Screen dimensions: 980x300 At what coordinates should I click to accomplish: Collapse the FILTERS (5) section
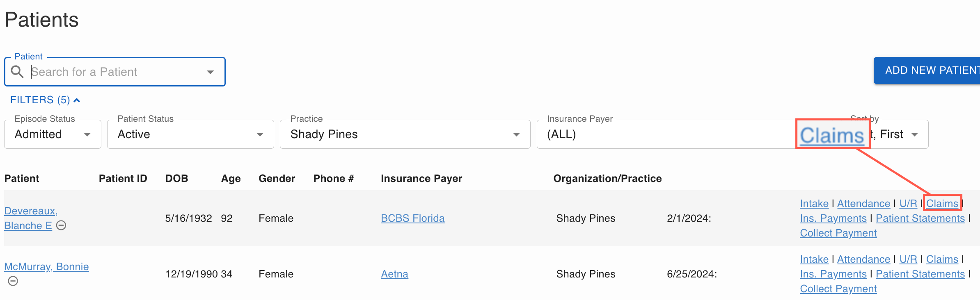tap(45, 100)
